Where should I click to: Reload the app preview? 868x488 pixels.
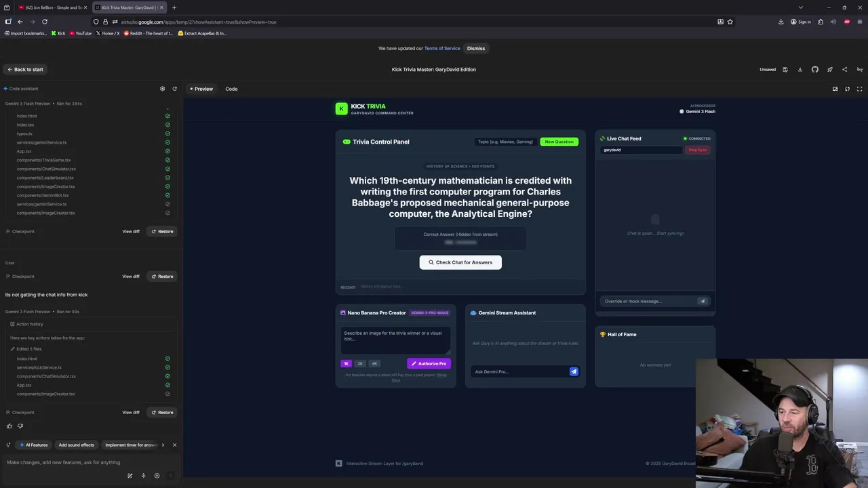(847, 89)
